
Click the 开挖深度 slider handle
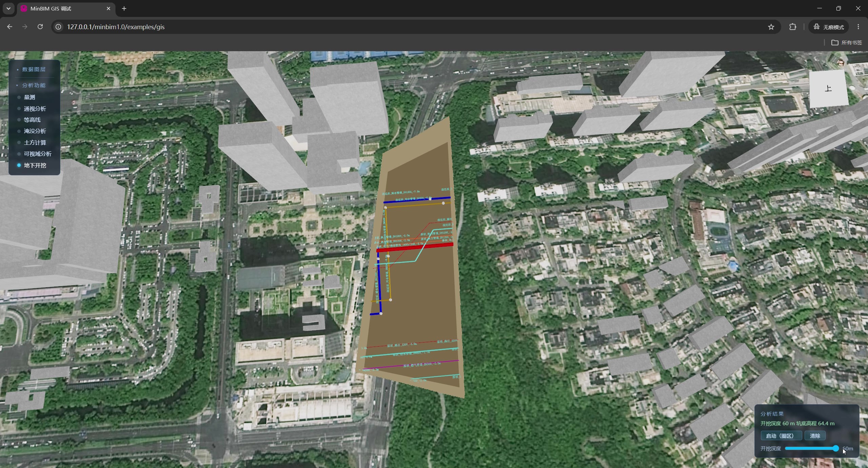tap(836, 448)
